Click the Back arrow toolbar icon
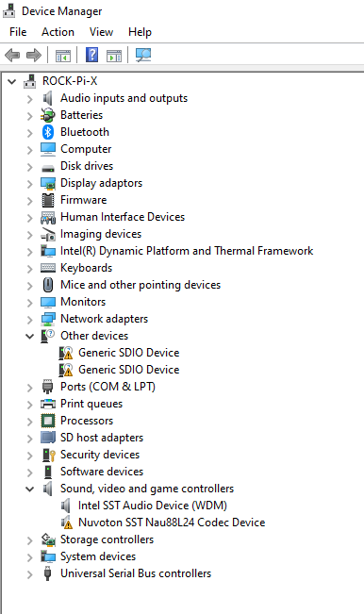 point(12,55)
